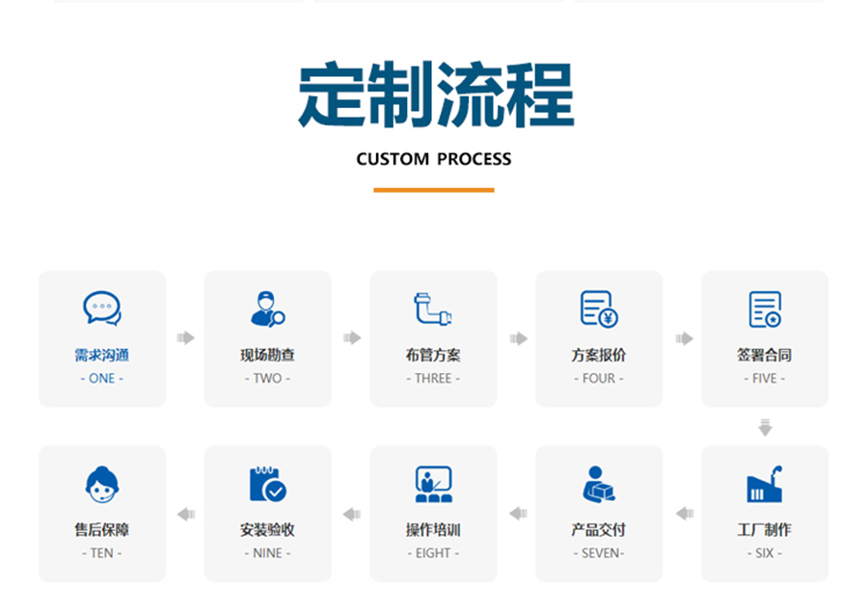Click the training presentation icon for 操作培训

click(x=433, y=484)
